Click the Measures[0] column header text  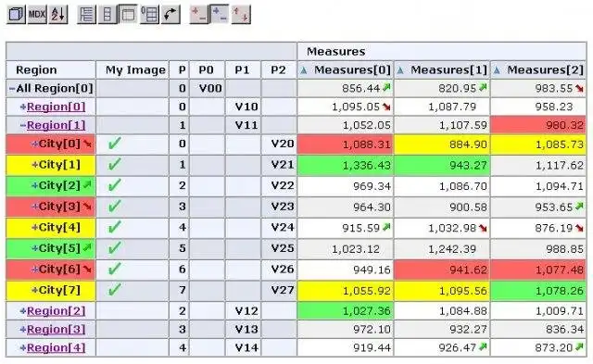click(352, 69)
